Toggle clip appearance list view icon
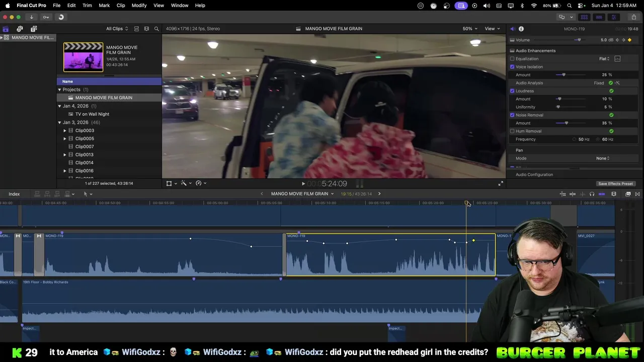Image resolution: width=644 pixels, height=362 pixels. (136, 29)
